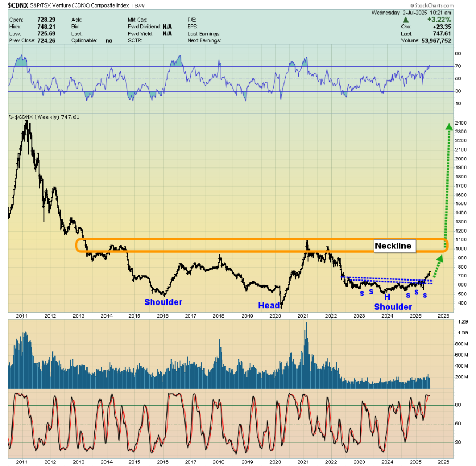Click the Wednesday 2-Jul-2025 timestamp
476x466 pixels.
click(x=411, y=13)
